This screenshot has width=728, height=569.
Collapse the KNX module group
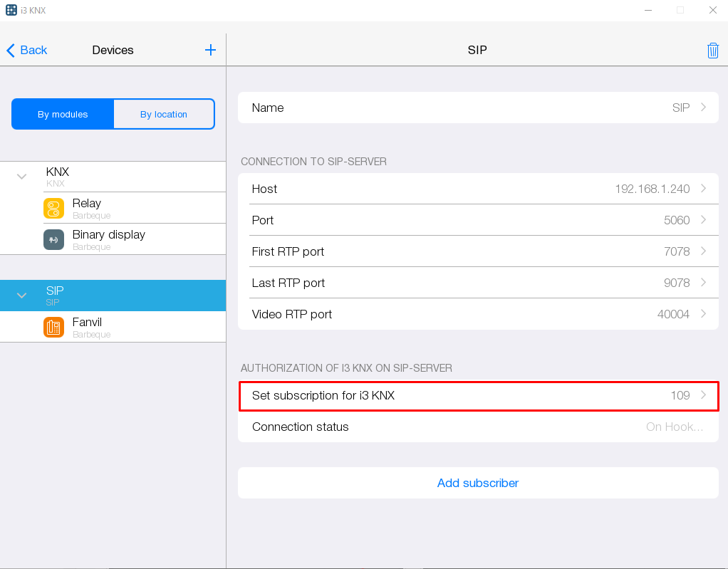[x=21, y=177]
